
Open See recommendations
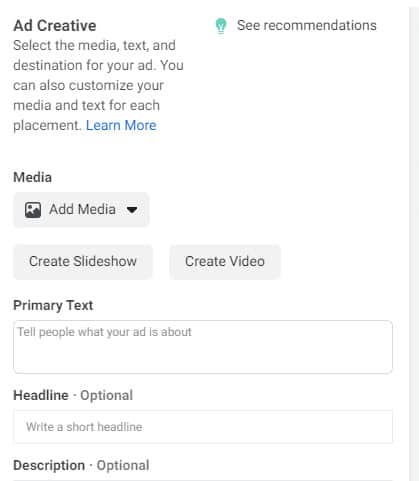tap(307, 25)
